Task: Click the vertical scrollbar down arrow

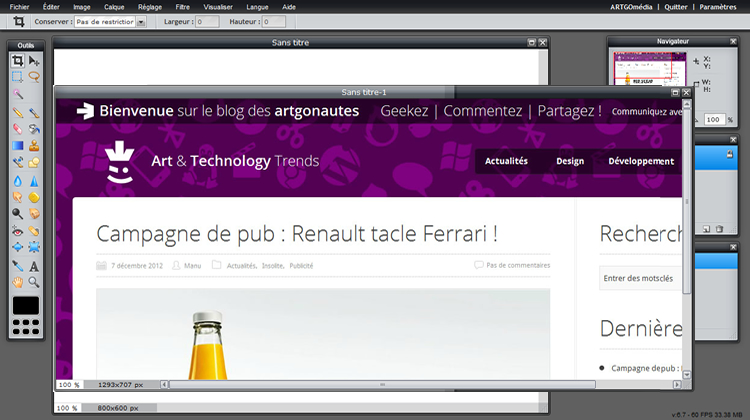Action: click(x=687, y=375)
